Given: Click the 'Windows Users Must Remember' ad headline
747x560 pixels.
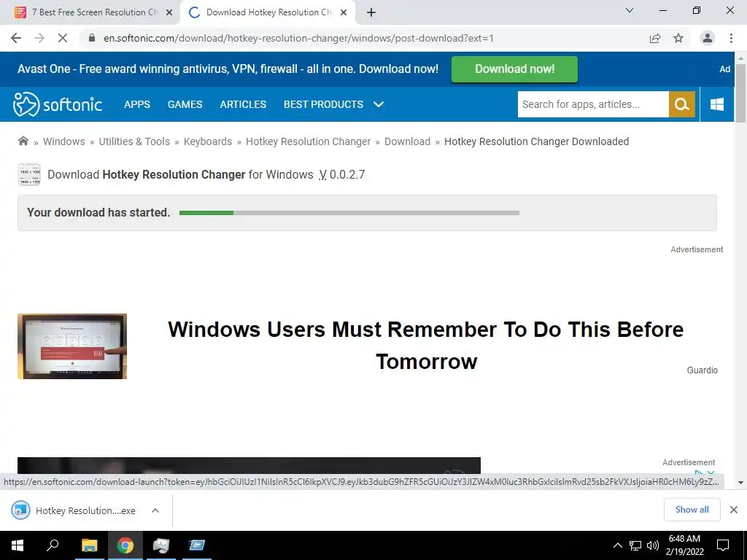Looking at the screenshot, I should pyautogui.click(x=426, y=345).
